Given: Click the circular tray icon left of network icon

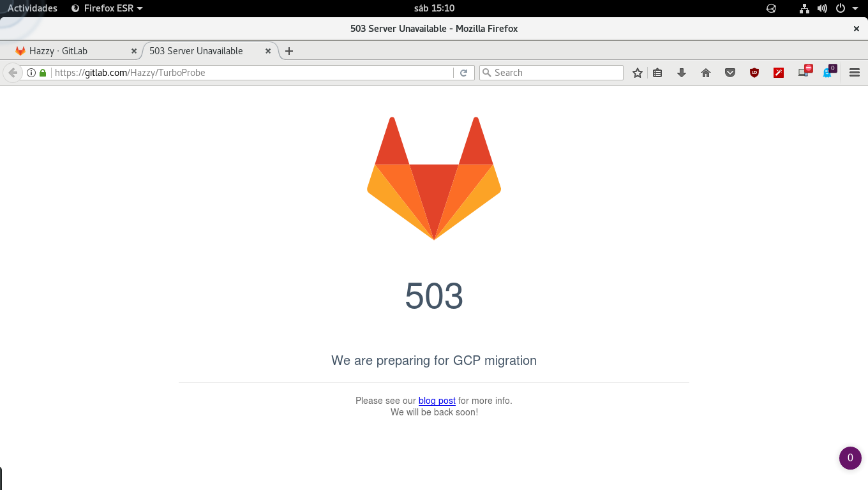Looking at the screenshot, I should click(x=771, y=8).
